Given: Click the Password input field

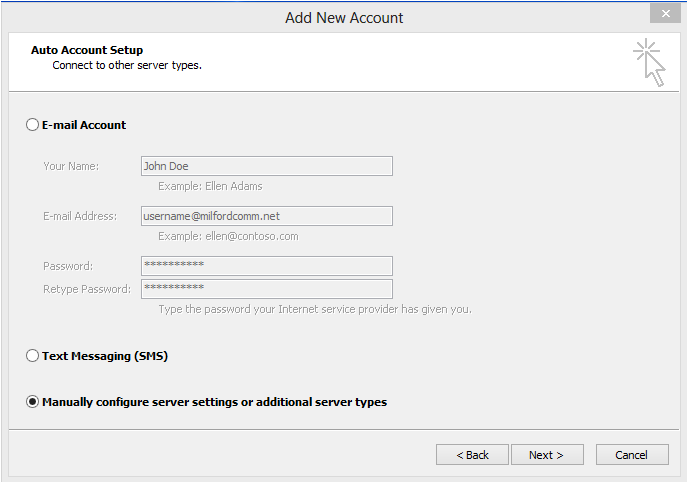Looking at the screenshot, I should [267, 266].
